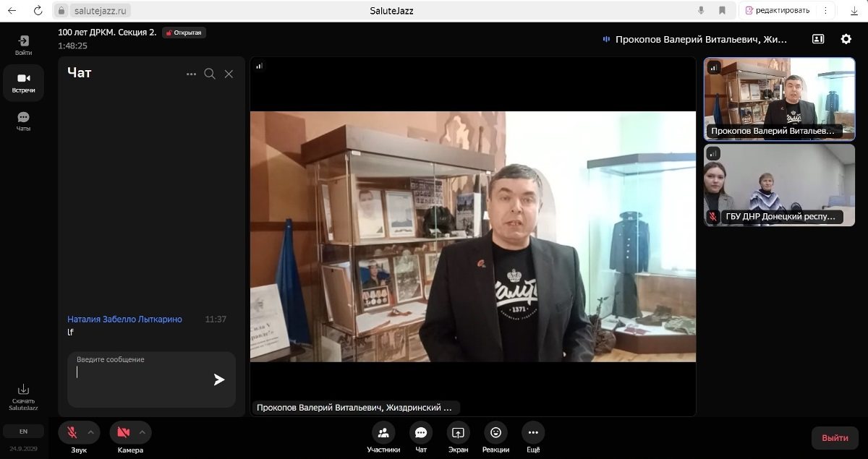Leave the meeting with Выйти button
Image resolution: width=868 pixels, height=459 pixels.
pos(835,438)
